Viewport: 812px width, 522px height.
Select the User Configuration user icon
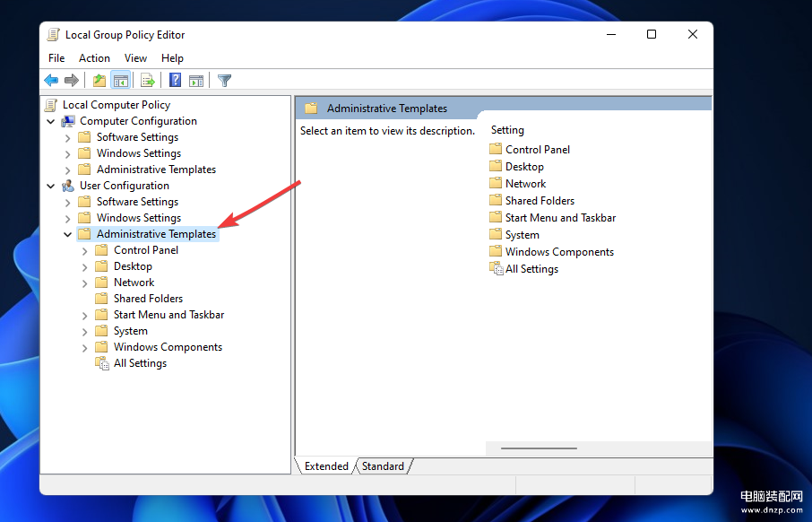coord(68,186)
